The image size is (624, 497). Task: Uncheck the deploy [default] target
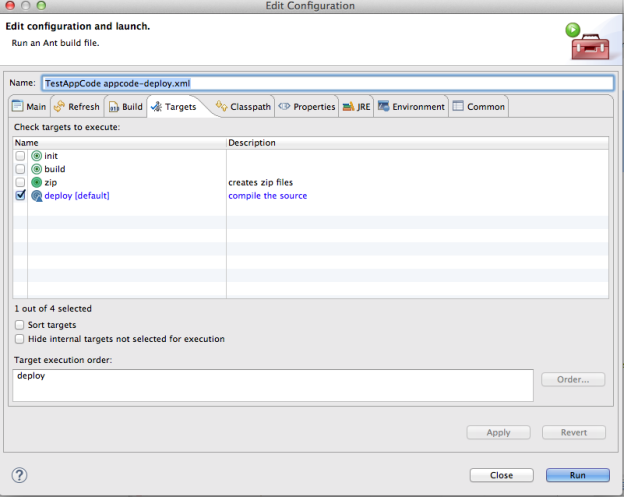(21, 196)
